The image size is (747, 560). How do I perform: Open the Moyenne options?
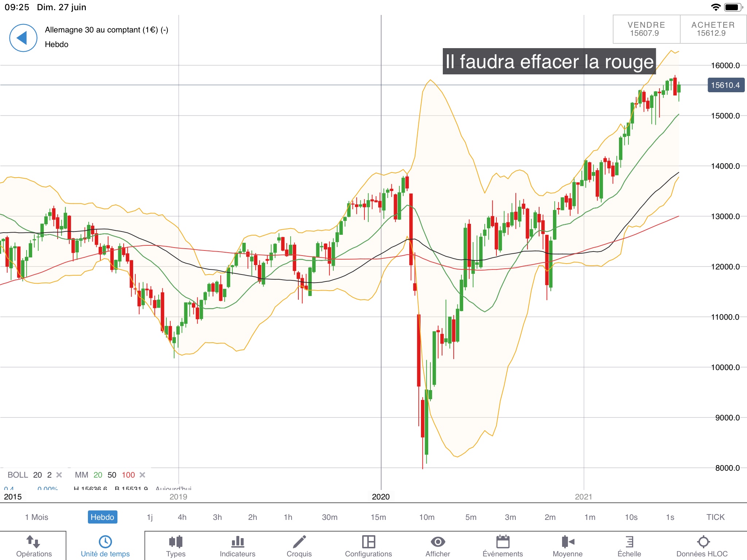tap(568, 542)
